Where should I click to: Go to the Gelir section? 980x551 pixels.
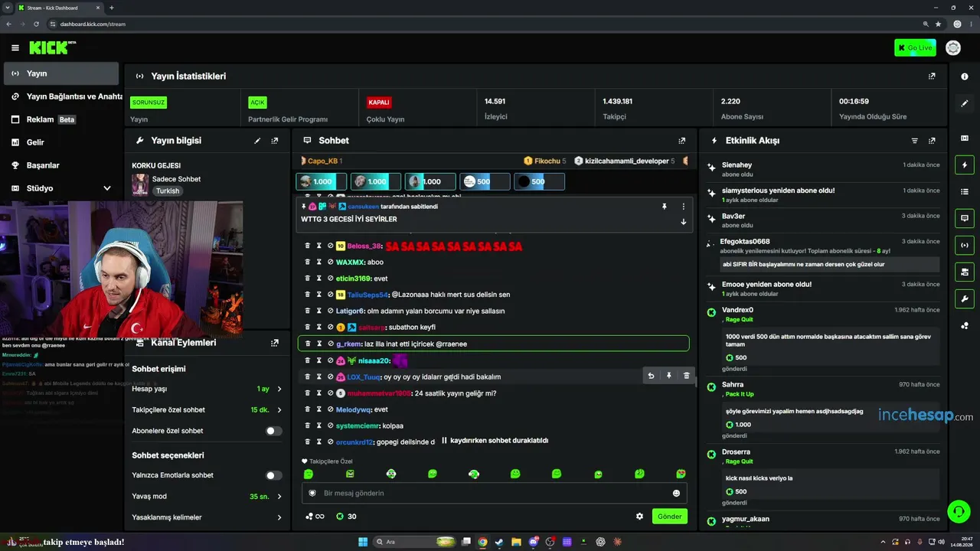pyautogui.click(x=61, y=142)
